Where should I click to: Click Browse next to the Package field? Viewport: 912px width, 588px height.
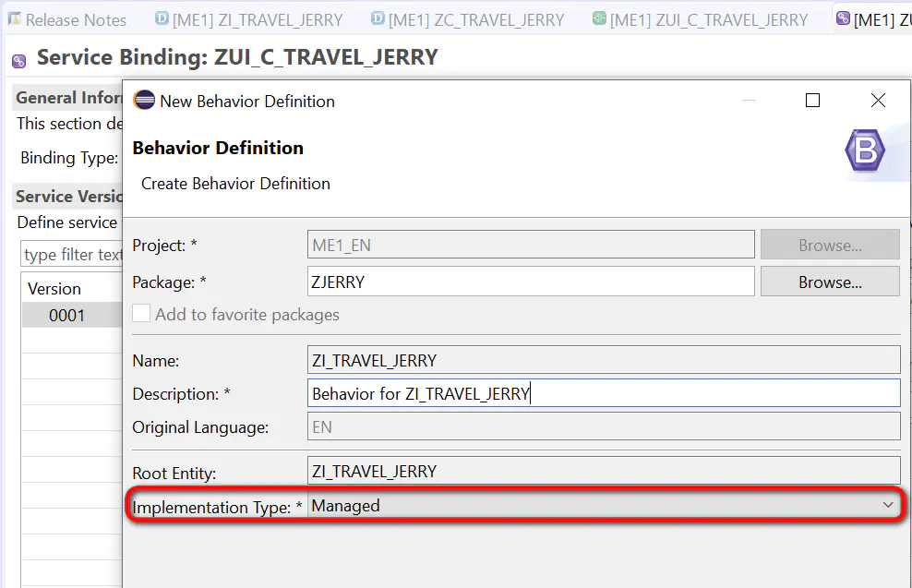pos(830,282)
